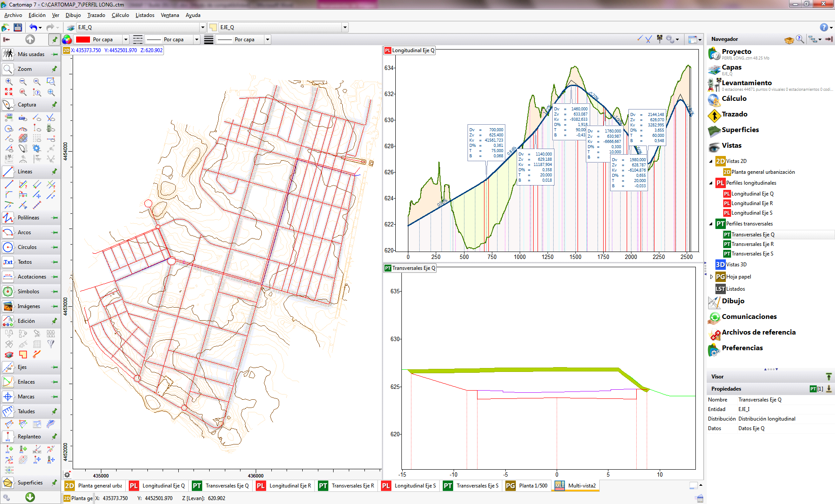Click the Trazado yellow arrow icon

pos(714,115)
